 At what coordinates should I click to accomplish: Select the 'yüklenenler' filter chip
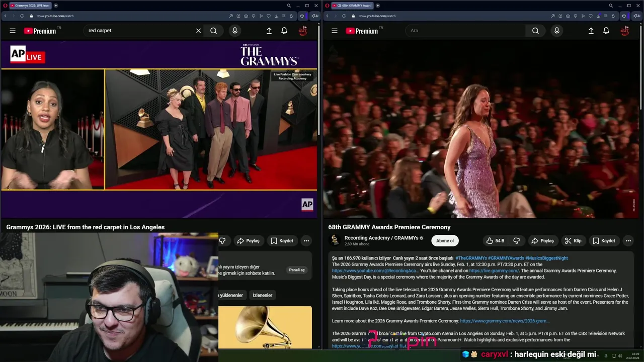point(231,295)
